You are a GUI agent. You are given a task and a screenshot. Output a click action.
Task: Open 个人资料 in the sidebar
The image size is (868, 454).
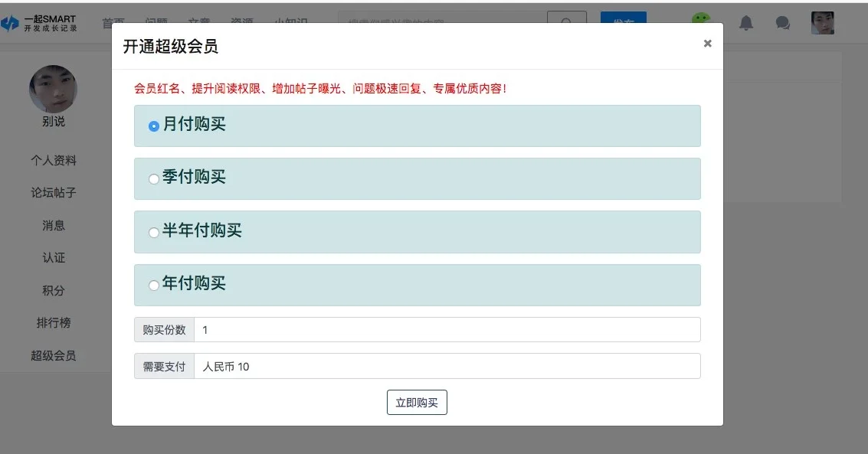pyautogui.click(x=54, y=161)
